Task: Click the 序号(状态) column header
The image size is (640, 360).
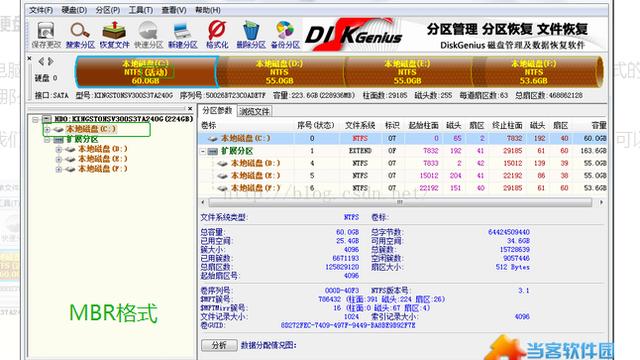Action: point(316,125)
